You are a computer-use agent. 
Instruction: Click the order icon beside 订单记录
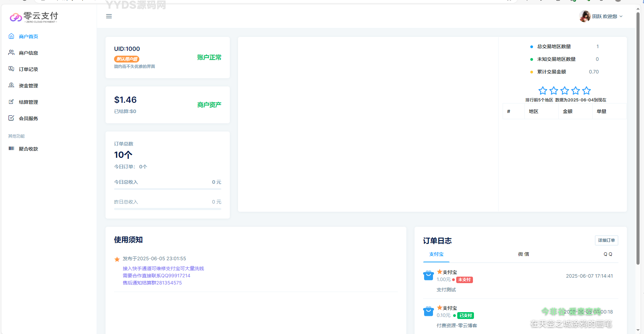[11, 69]
